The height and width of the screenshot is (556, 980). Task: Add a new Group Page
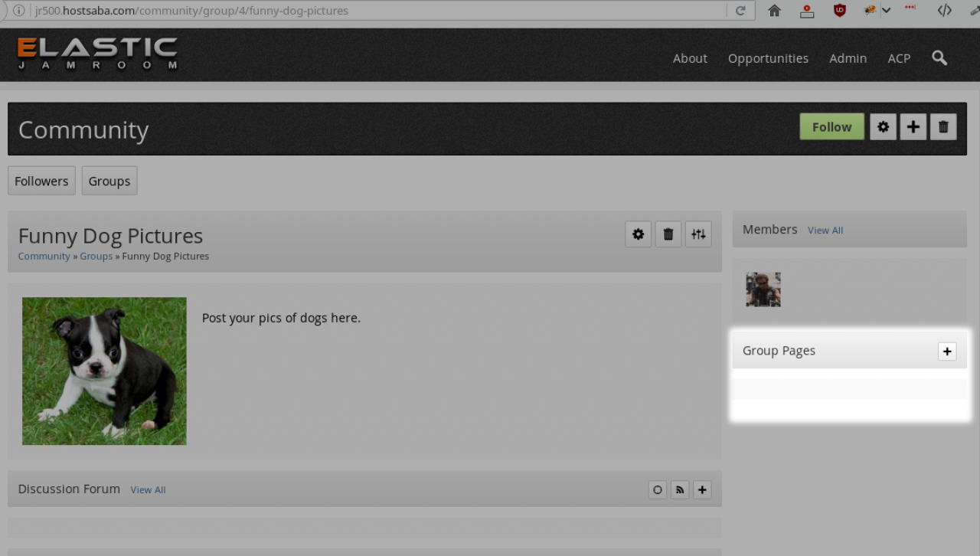point(947,351)
